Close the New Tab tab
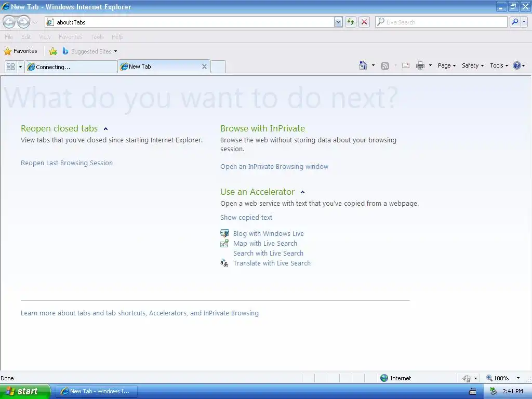Viewport: 532px width, 399px height. click(x=204, y=66)
